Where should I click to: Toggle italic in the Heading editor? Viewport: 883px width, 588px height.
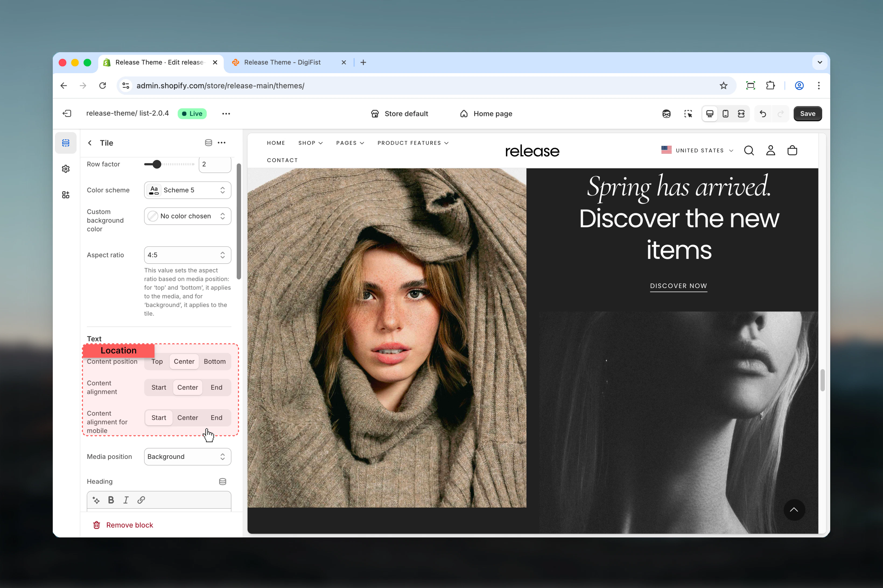126,500
